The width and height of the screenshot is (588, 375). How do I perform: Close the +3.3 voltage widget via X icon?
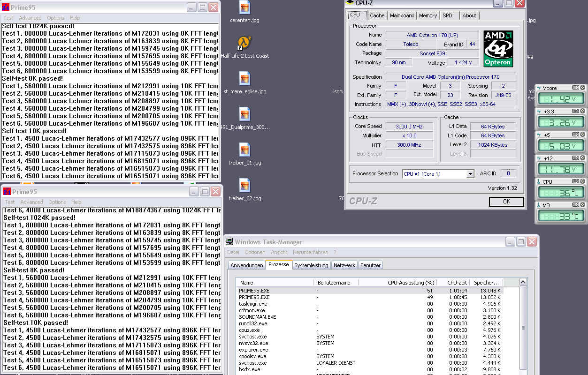coord(583,111)
